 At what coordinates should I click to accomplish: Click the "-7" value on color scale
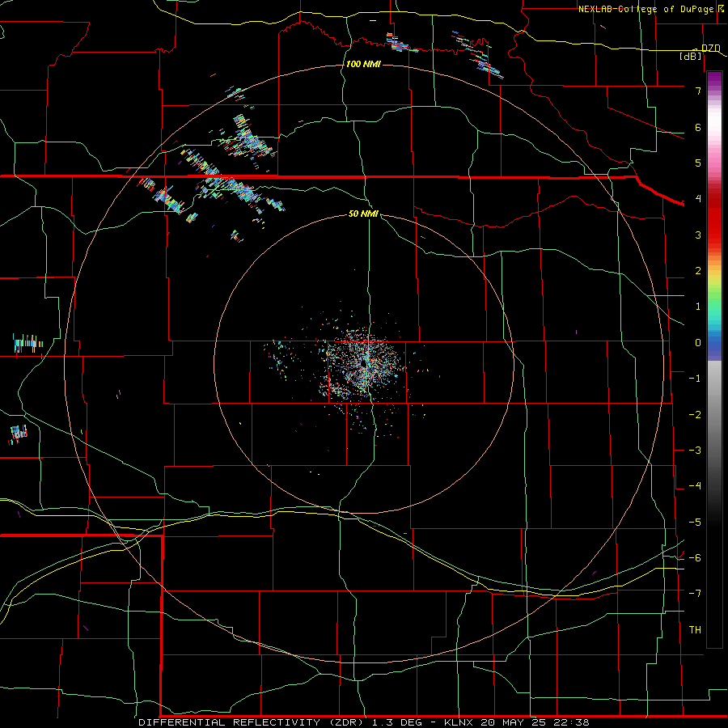click(x=695, y=594)
